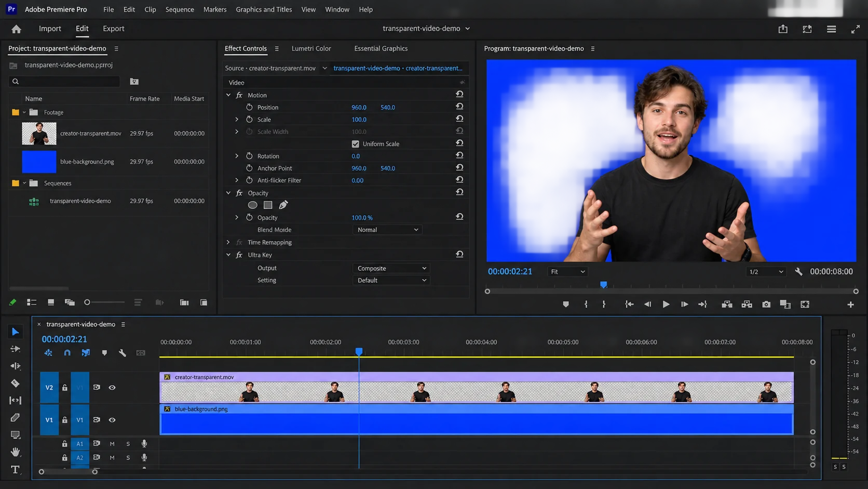
Task: Toggle Position keyframe stopwatch
Action: [249, 107]
